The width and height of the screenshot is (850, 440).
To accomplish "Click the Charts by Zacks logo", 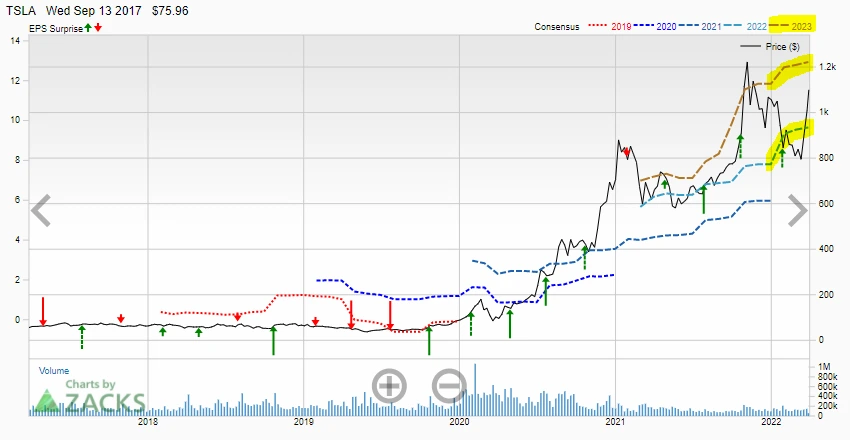I will 90,397.
